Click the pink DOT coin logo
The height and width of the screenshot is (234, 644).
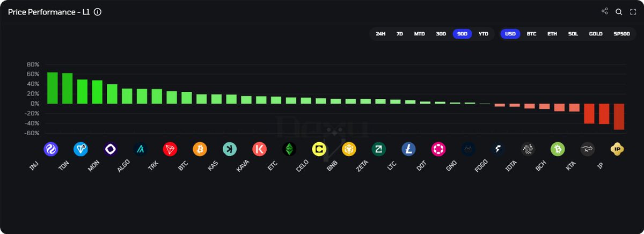tap(438, 149)
